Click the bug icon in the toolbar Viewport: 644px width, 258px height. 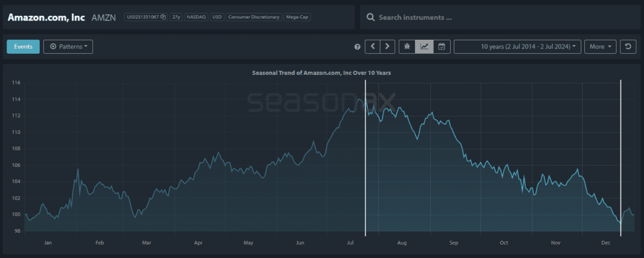(x=407, y=46)
